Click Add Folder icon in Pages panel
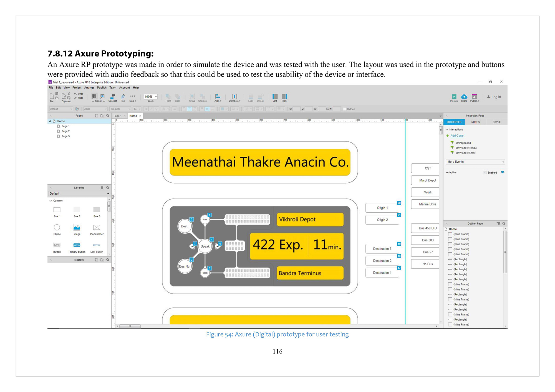Screen dimensions: 555x392 102,116
